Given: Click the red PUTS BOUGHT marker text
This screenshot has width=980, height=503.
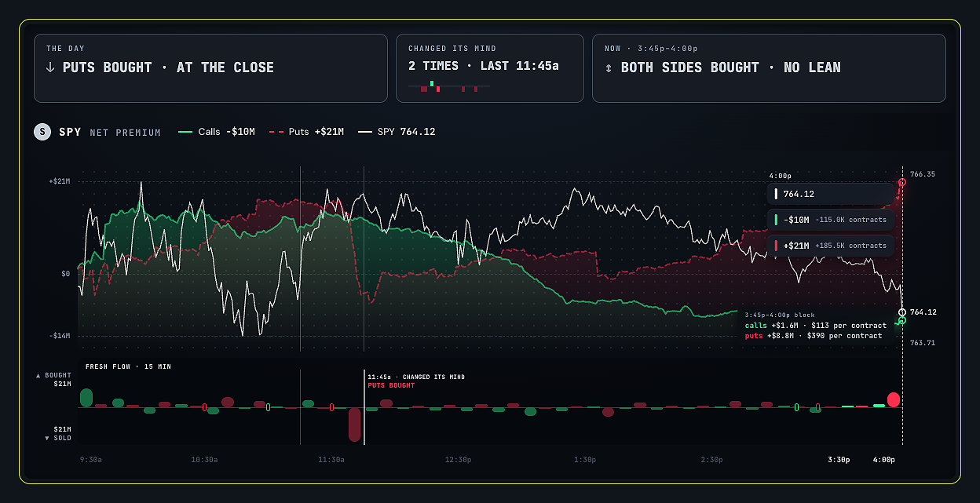Looking at the screenshot, I should click(x=391, y=385).
